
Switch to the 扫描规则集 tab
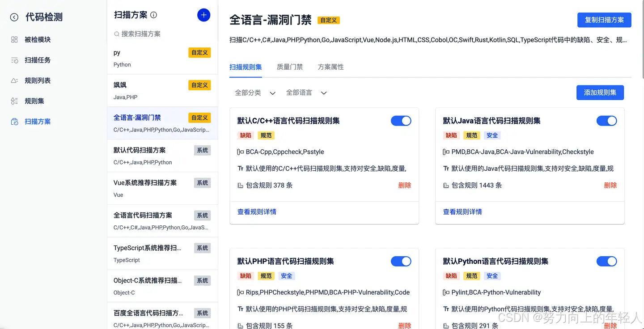click(x=246, y=67)
